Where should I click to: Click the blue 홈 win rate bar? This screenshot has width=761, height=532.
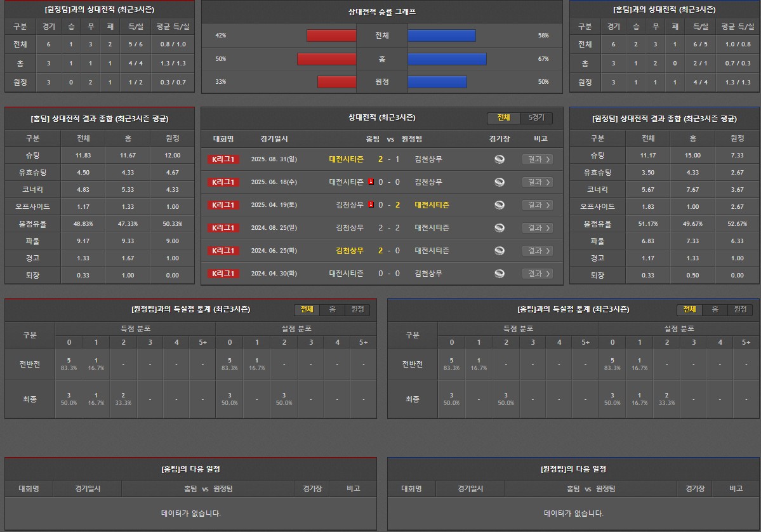tap(447, 59)
